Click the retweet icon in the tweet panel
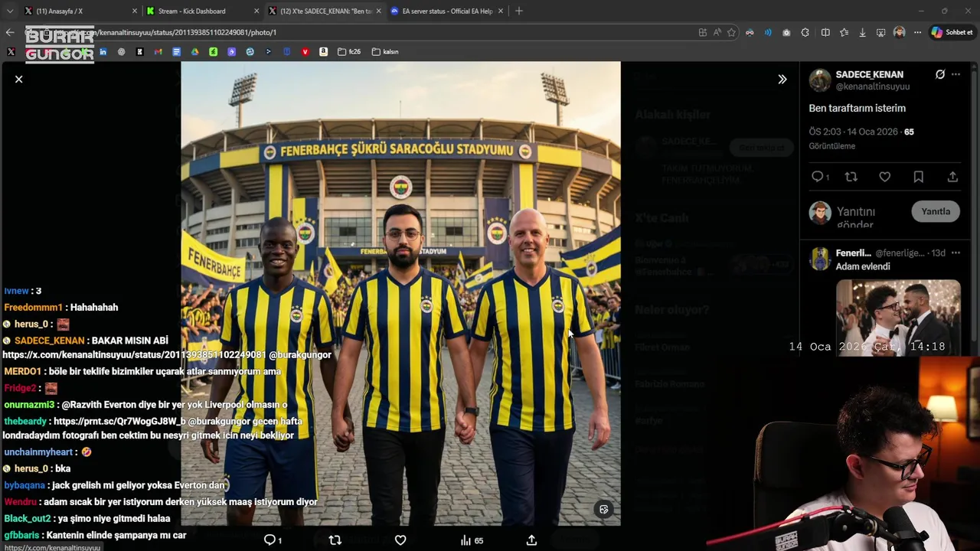This screenshot has width=980, height=551. pos(851,177)
